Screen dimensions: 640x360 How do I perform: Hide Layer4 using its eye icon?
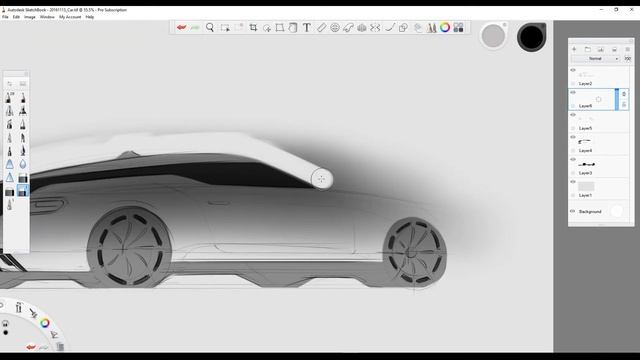pyautogui.click(x=573, y=138)
